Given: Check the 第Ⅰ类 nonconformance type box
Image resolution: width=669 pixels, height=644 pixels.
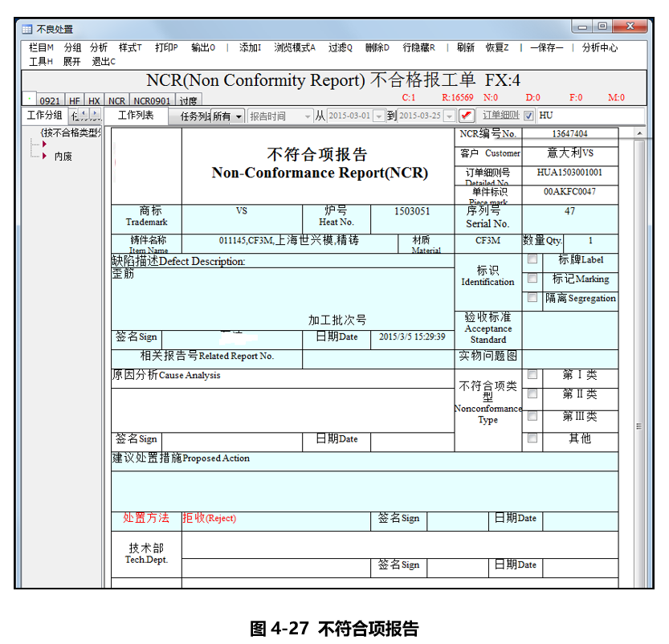Looking at the screenshot, I should pos(532,374).
